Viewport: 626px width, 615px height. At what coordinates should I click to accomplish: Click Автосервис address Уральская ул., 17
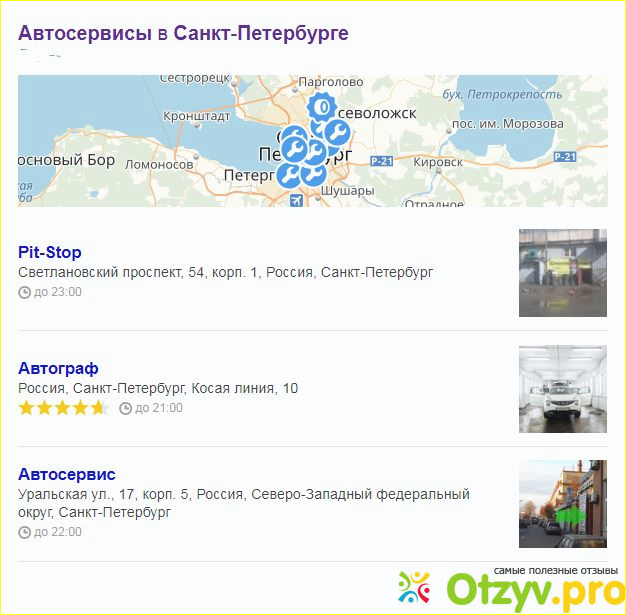[243, 494]
